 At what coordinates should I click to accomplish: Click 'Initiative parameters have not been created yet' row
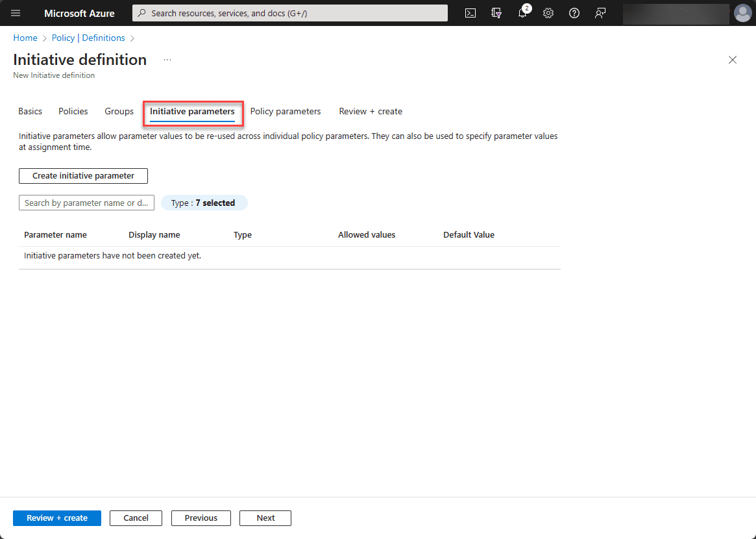[x=289, y=256]
